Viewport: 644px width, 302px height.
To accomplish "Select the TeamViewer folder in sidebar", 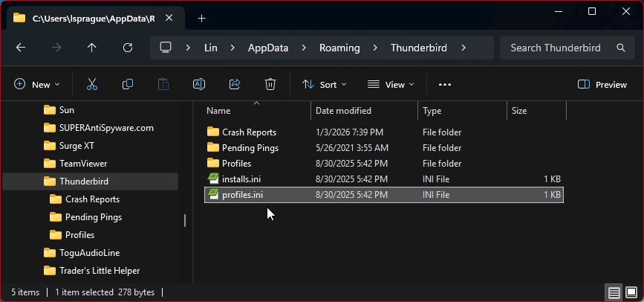I will pyautogui.click(x=83, y=164).
